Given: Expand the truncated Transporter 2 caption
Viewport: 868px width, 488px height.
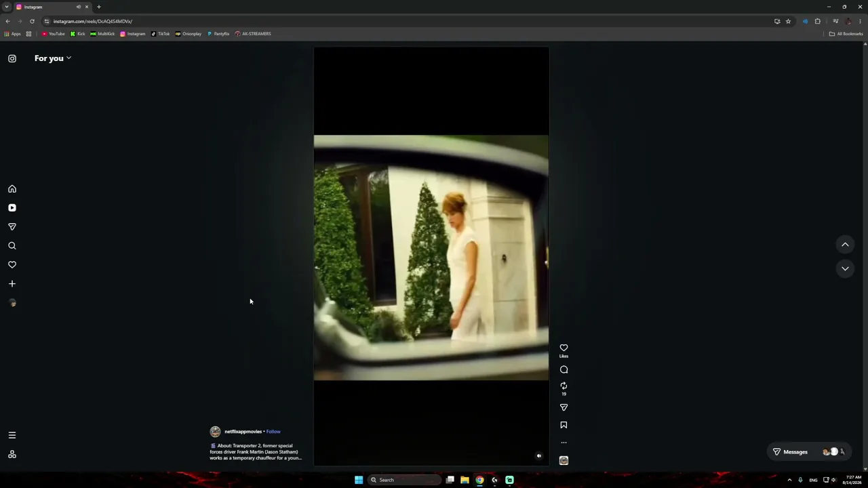Looking at the screenshot, I should (256, 452).
